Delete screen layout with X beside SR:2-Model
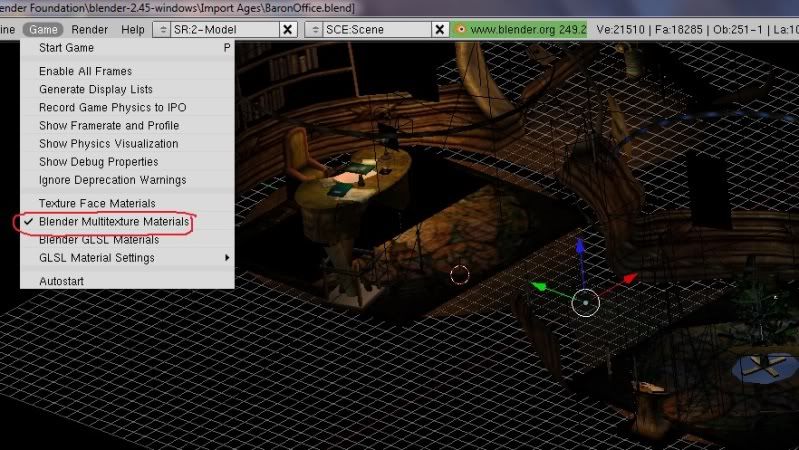The width and height of the screenshot is (799, 450). [287, 30]
